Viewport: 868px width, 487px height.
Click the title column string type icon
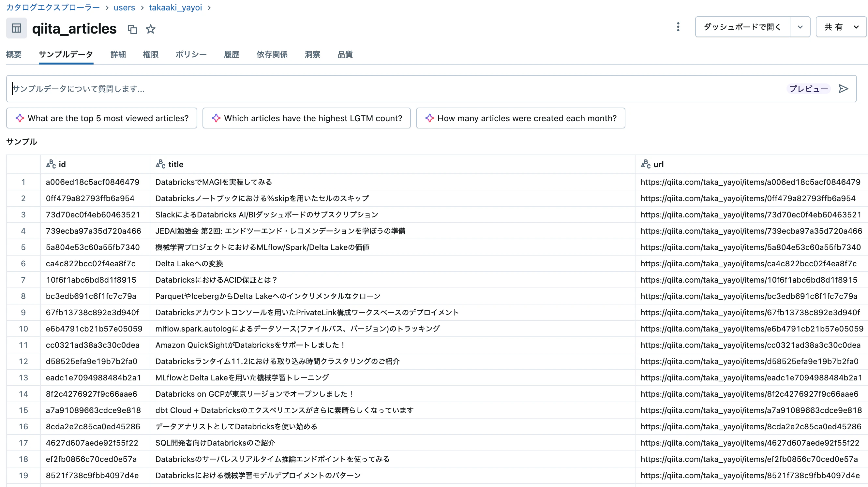[160, 164]
